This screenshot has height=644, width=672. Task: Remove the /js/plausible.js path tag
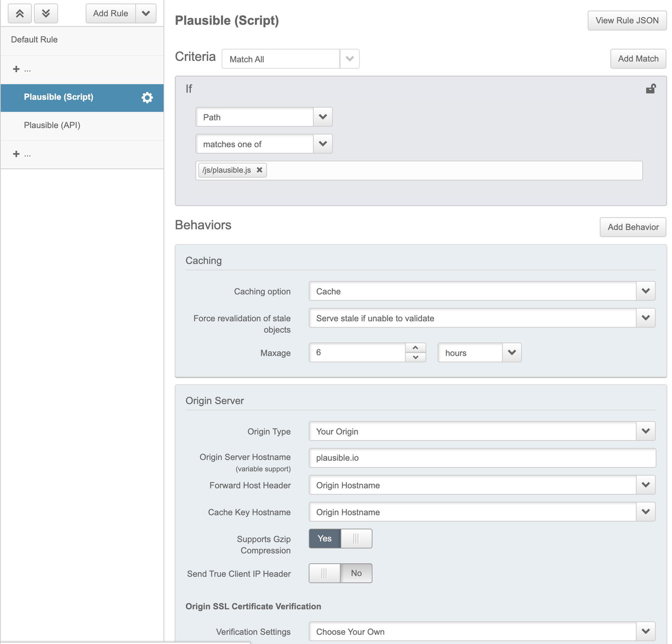(x=260, y=170)
